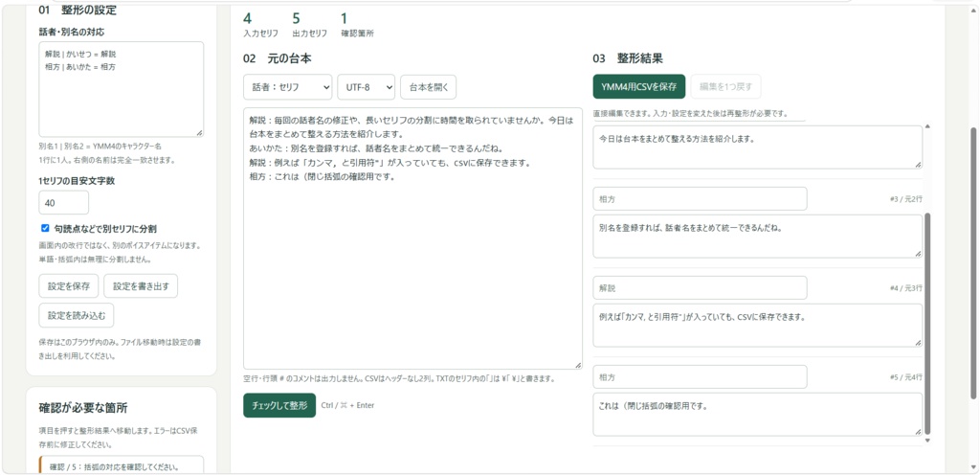This screenshot has width=980, height=475.
Task: Click the resize grip of the 話者・別名の対応 textarea
Action: 199,132
